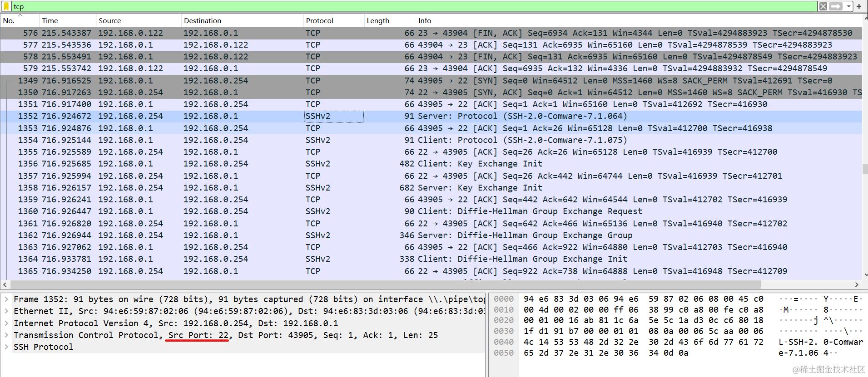Select packet 1349 SYN row

pyautogui.click(x=431, y=81)
